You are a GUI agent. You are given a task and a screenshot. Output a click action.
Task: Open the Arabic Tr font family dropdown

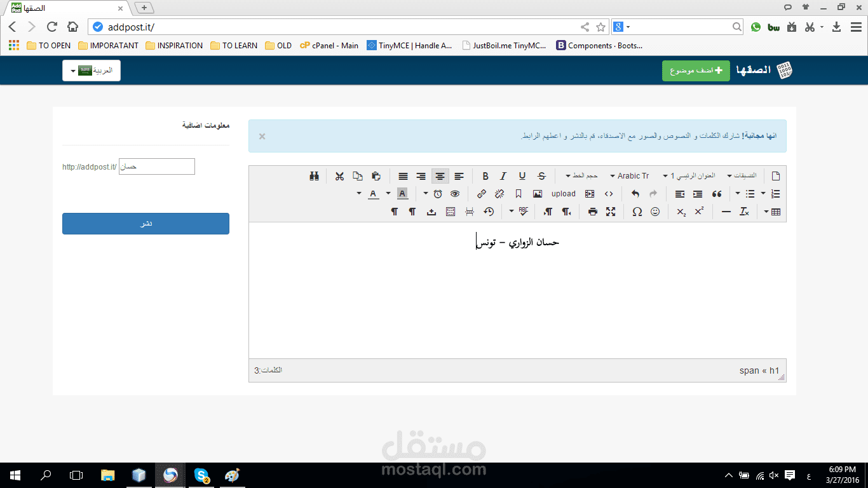[630, 176]
